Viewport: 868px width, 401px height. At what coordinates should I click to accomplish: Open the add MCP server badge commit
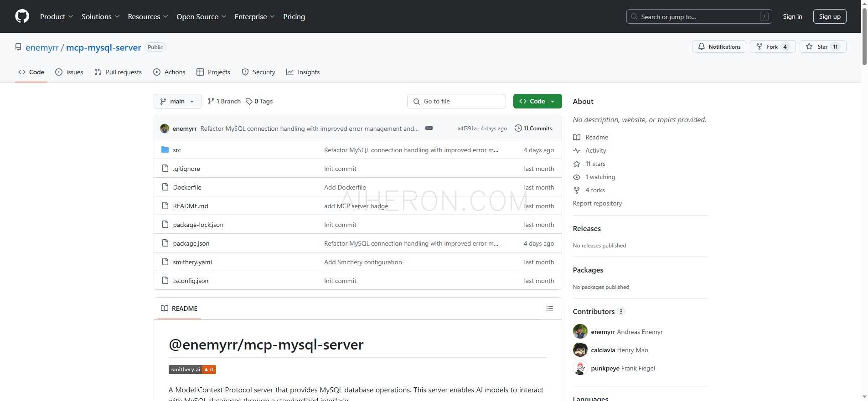(x=356, y=206)
